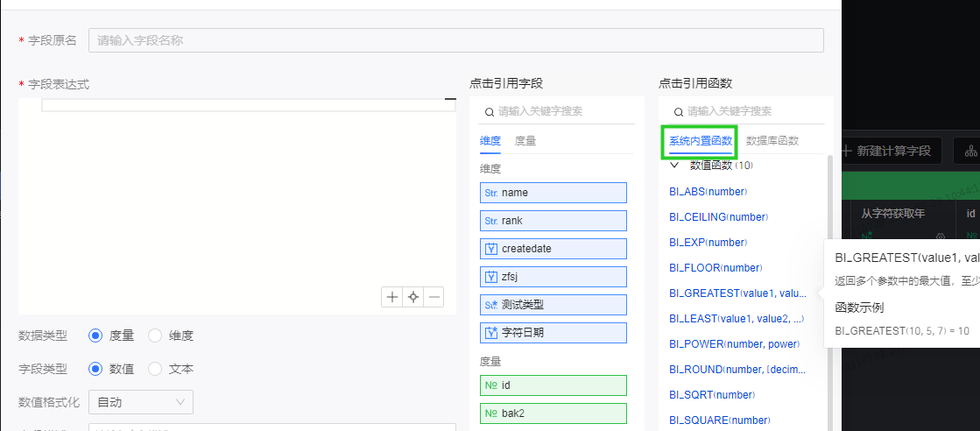Click the crosshair locate icon in expression editor
The height and width of the screenshot is (431, 980).
pyautogui.click(x=413, y=297)
